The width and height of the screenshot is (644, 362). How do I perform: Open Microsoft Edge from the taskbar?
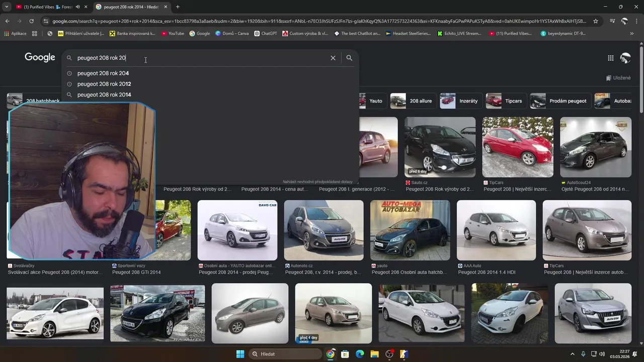click(x=360, y=354)
